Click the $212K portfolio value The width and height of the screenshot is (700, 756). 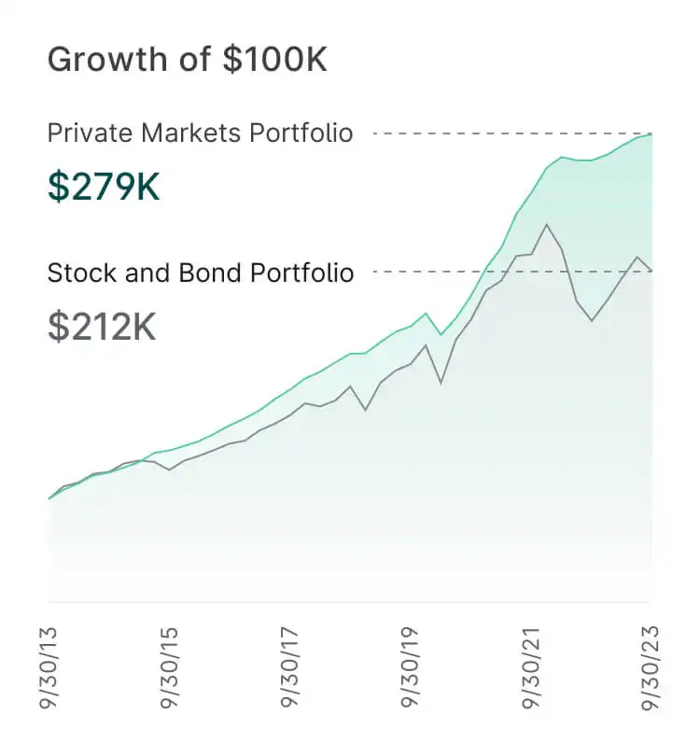102,326
